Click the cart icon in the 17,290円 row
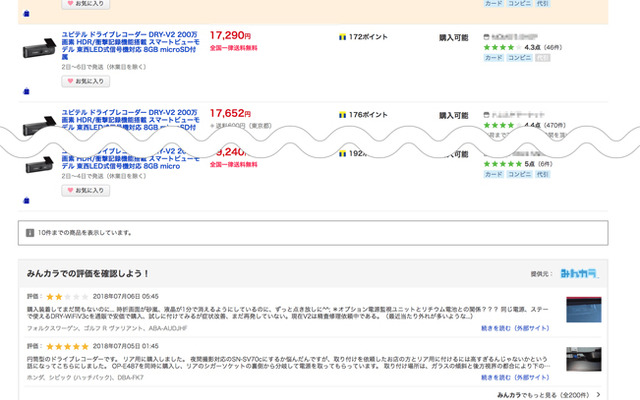The width and height of the screenshot is (640, 400). [x=27, y=91]
